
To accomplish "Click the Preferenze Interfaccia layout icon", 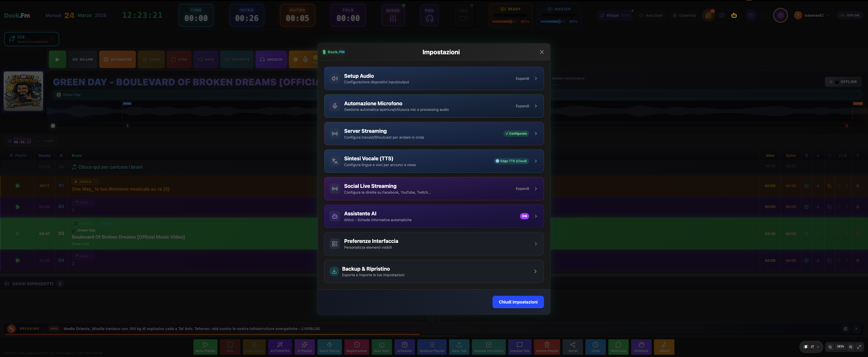I will (x=335, y=244).
